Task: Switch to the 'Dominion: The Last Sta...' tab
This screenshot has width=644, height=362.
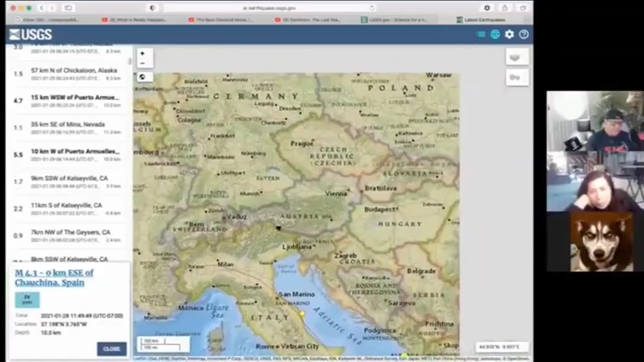Action: (307, 20)
